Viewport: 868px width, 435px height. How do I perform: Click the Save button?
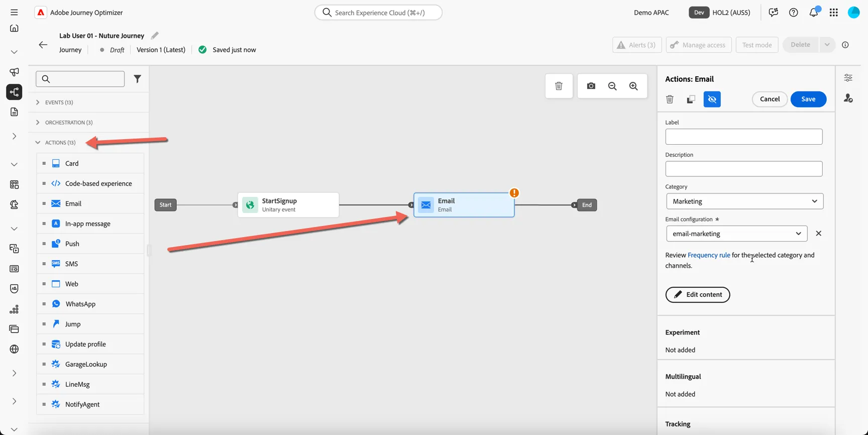(x=808, y=99)
